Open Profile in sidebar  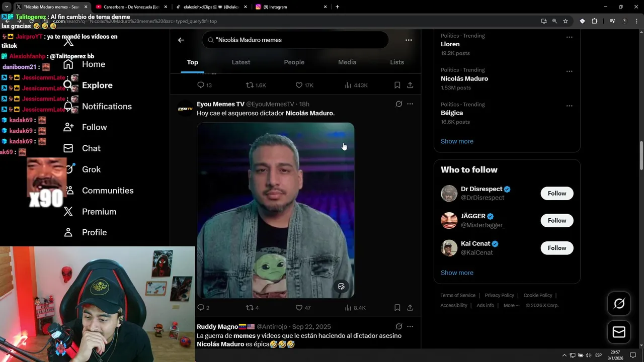click(85, 232)
